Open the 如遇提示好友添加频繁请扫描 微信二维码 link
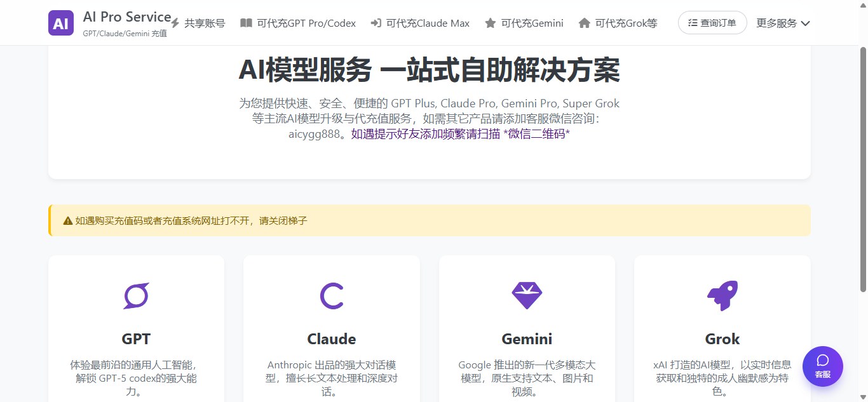This screenshot has height=402, width=868. click(x=460, y=134)
